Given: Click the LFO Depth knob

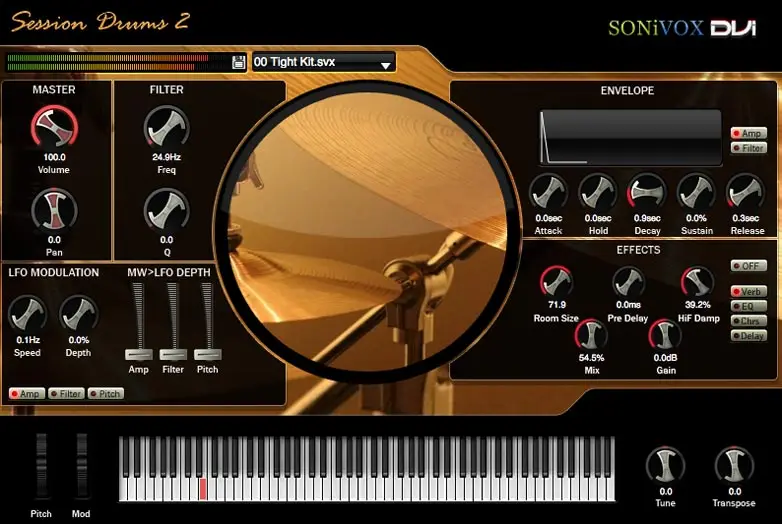Looking at the screenshot, I should (78, 314).
